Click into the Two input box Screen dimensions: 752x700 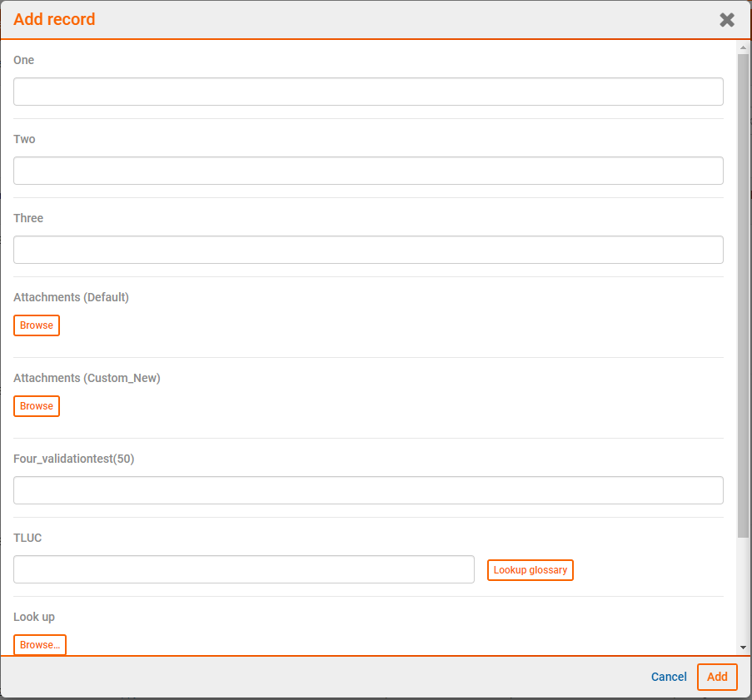pyautogui.click(x=368, y=171)
